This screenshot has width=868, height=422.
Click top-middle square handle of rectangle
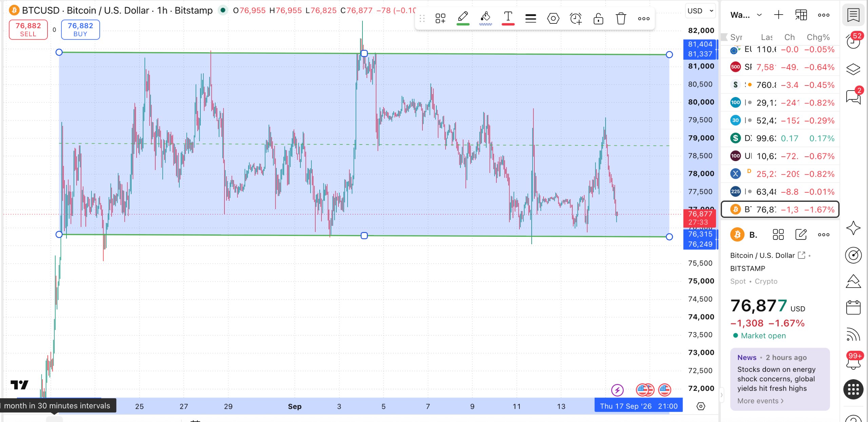[364, 53]
